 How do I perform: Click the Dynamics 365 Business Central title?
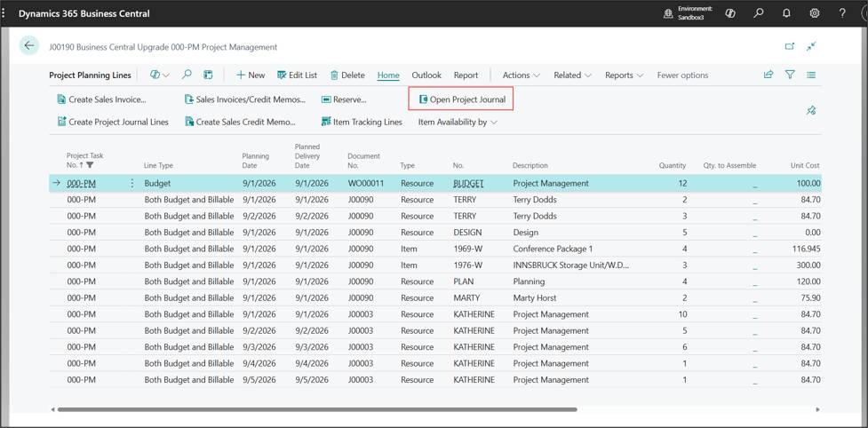point(84,13)
